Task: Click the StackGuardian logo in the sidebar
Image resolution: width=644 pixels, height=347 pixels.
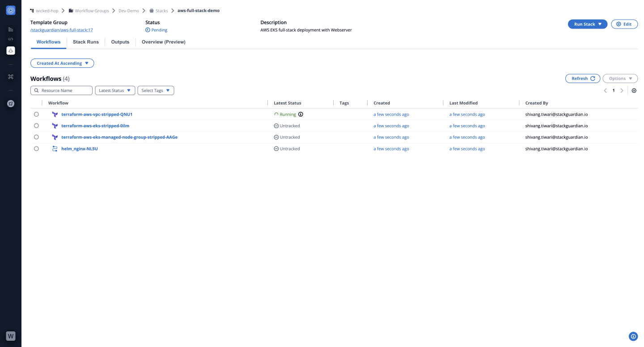Action: (x=11, y=10)
